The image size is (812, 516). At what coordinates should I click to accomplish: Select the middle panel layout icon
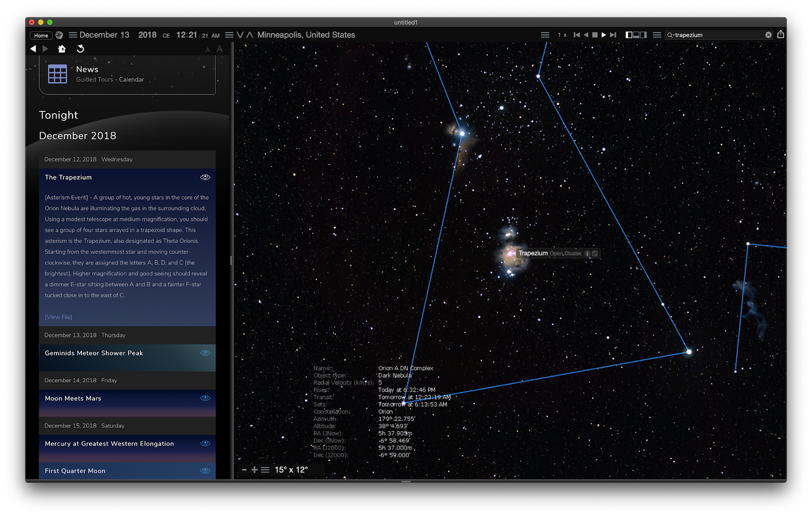636,35
